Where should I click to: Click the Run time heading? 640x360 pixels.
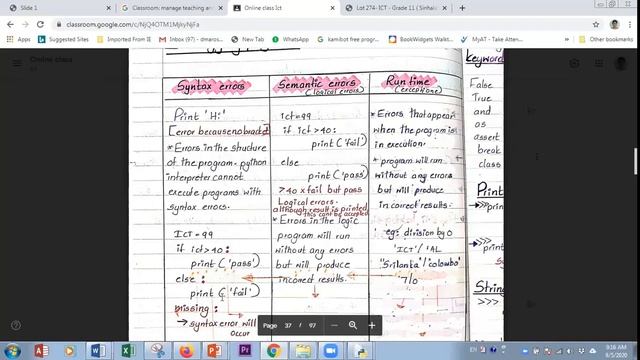(408, 81)
